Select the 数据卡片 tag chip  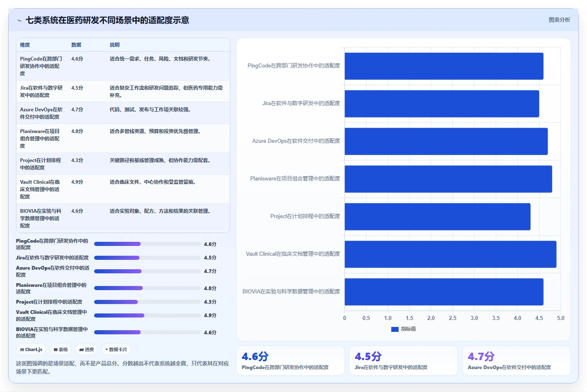pyautogui.click(x=116, y=349)
